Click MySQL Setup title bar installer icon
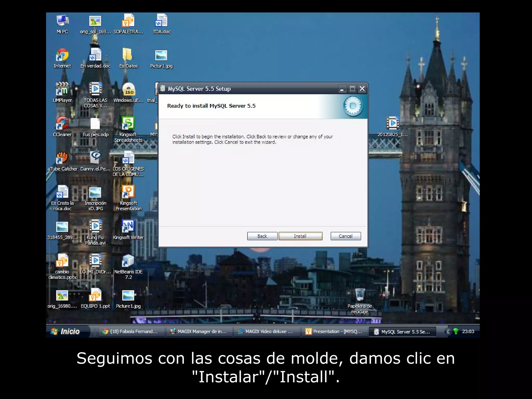The height and width of the screenshot is (399, 532). click(163, 89)
